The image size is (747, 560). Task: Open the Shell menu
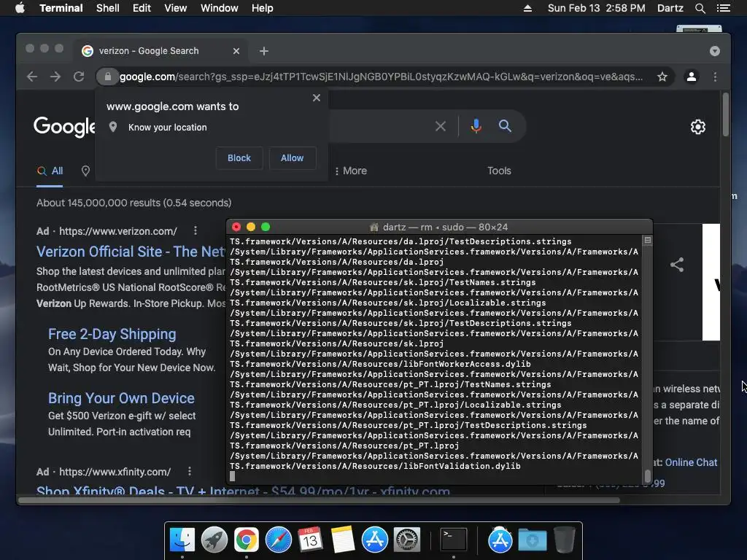(108, 8)
